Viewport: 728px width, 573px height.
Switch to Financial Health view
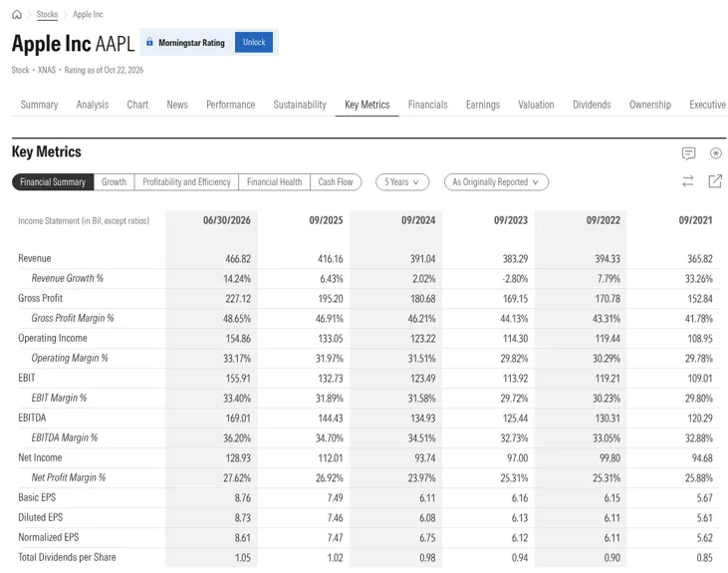pos(275,182)
